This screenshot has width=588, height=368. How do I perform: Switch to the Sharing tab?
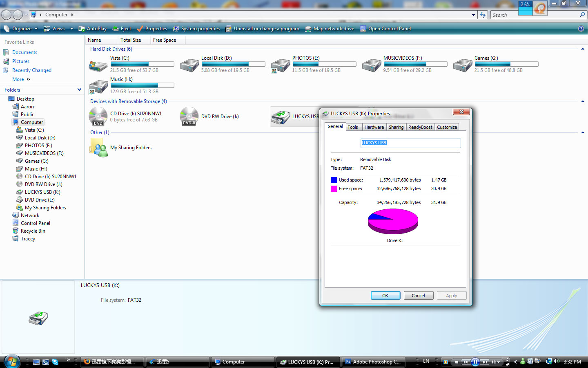396,127
